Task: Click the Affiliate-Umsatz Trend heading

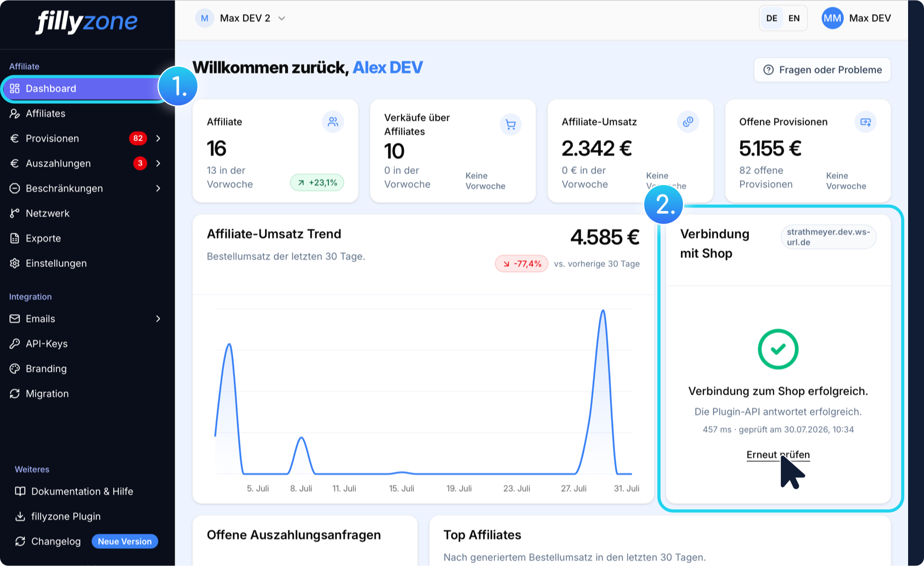Action: (x=274, y=234)
